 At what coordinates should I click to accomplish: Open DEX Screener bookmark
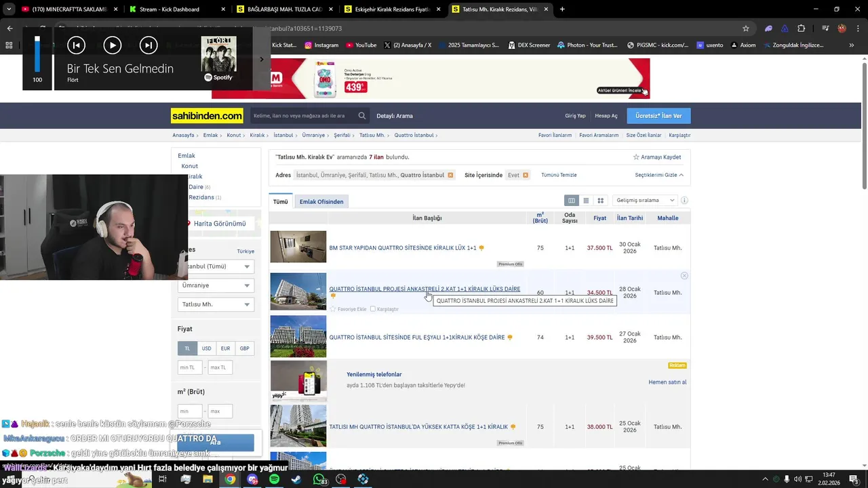pos(528,45)
